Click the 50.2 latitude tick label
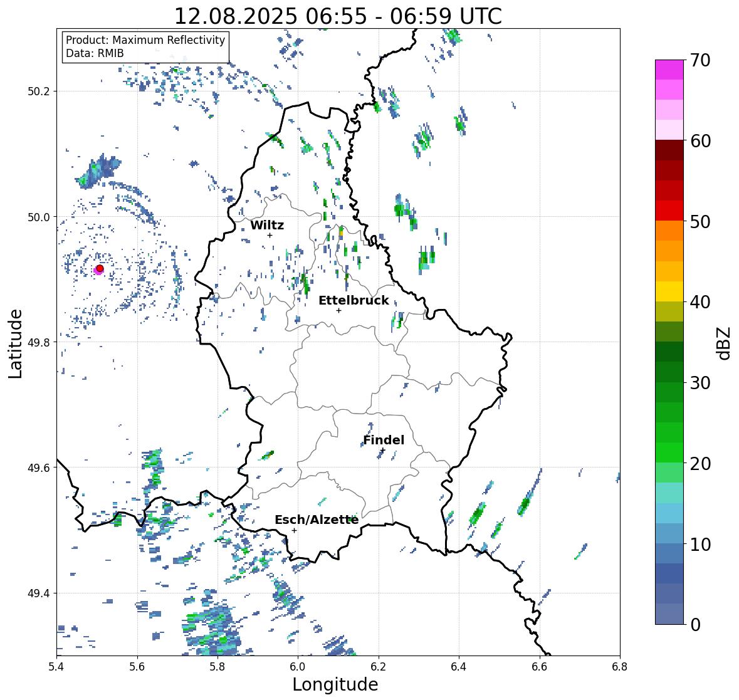739x700 pixels. pos(39,91)
